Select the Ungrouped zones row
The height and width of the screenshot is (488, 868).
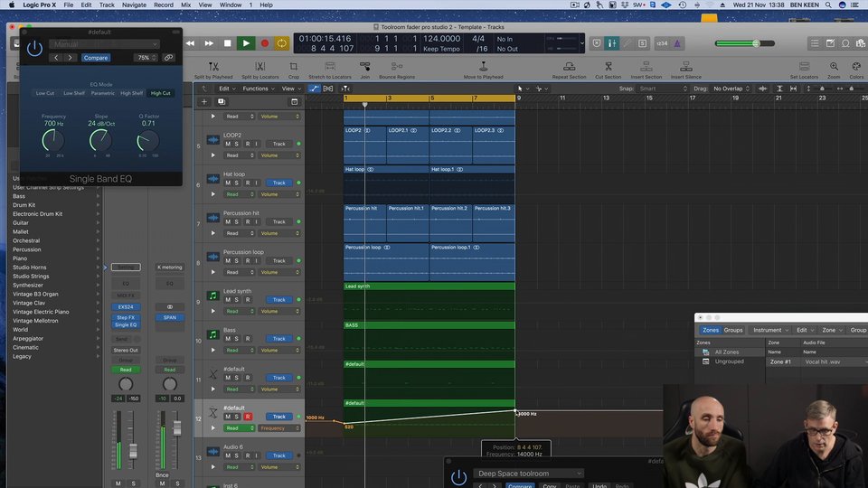729,361
